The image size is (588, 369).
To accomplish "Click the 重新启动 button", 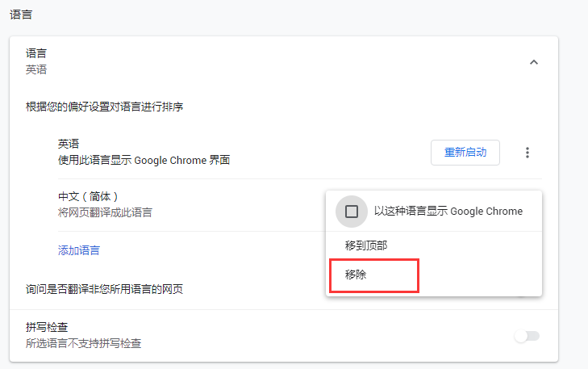I will (465, 153).
